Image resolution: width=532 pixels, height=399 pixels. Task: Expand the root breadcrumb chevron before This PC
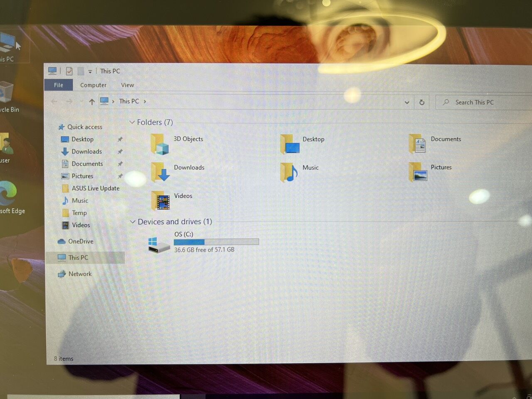(x=113, y=101)
